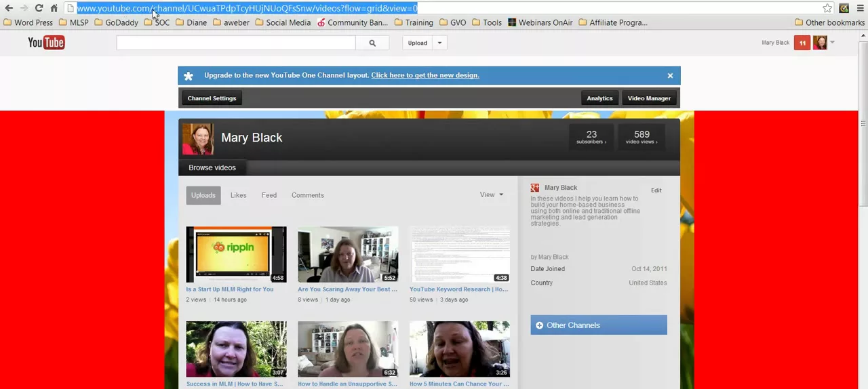Open Analytics
This screenshot has width=868, height=389.
point(599,98)
